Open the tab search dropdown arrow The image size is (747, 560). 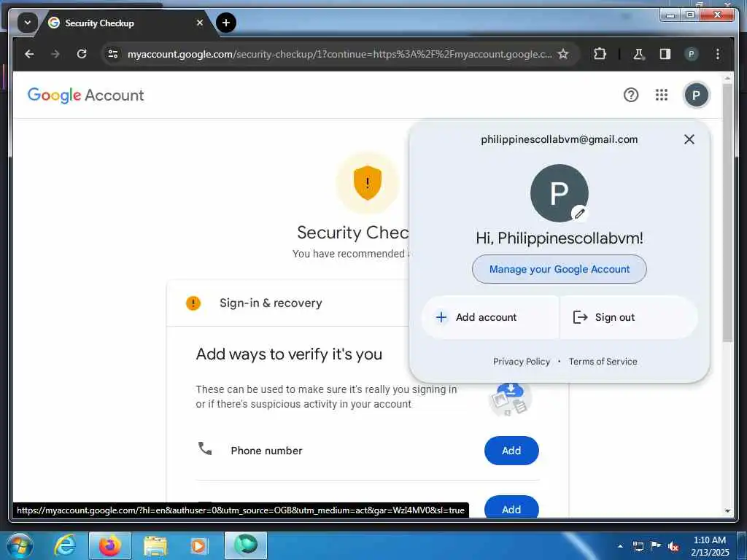tap(28, 23)
